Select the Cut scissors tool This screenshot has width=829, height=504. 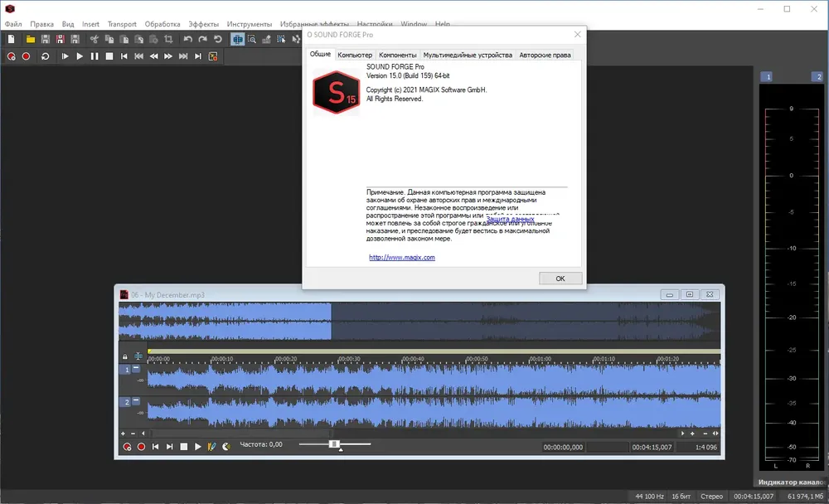95,39
